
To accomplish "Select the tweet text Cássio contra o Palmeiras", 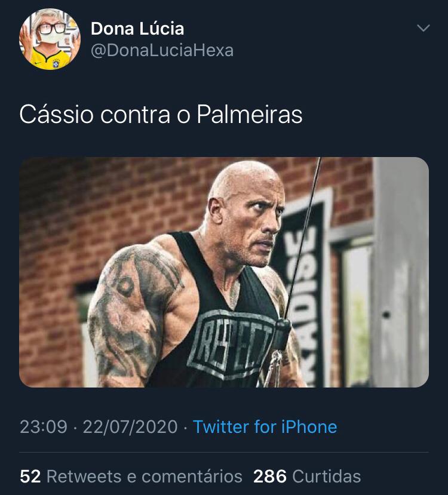I will [161, 114].
